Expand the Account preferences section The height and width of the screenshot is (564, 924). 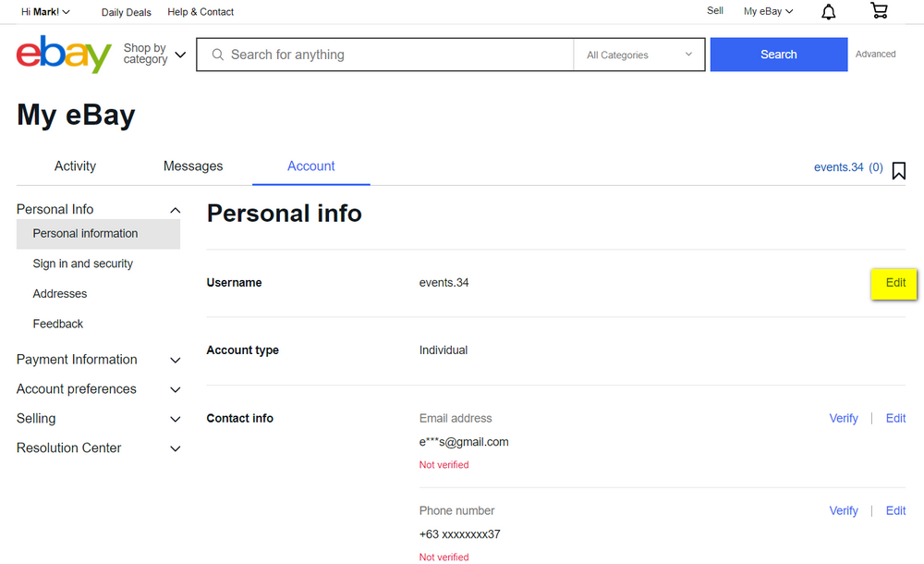tap(99, 389)
